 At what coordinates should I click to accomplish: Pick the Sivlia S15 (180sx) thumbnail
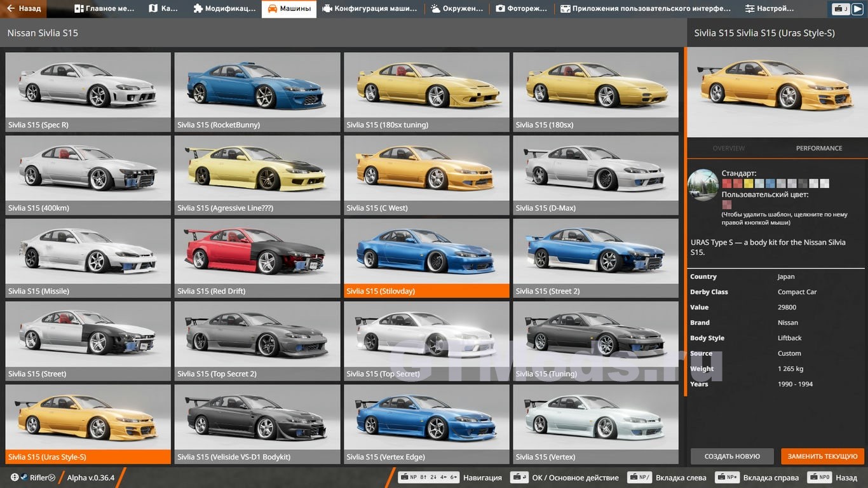coord(595,92)
